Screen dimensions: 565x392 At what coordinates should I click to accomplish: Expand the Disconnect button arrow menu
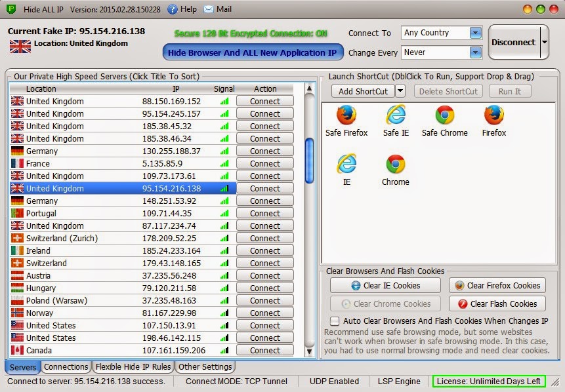pos(545,42)
